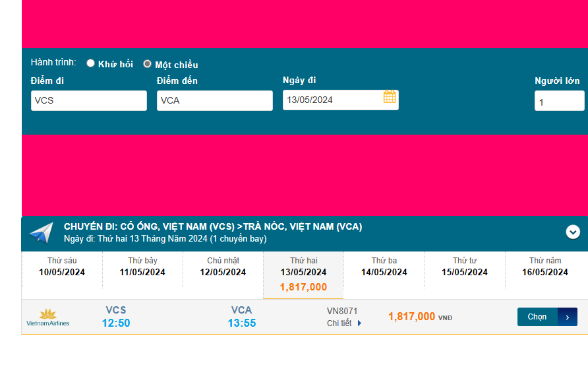Image resolution: width=588 pixels, height=367 pixels.
Task: Click the paper plane departure icon
Action: tap(42, 233)
